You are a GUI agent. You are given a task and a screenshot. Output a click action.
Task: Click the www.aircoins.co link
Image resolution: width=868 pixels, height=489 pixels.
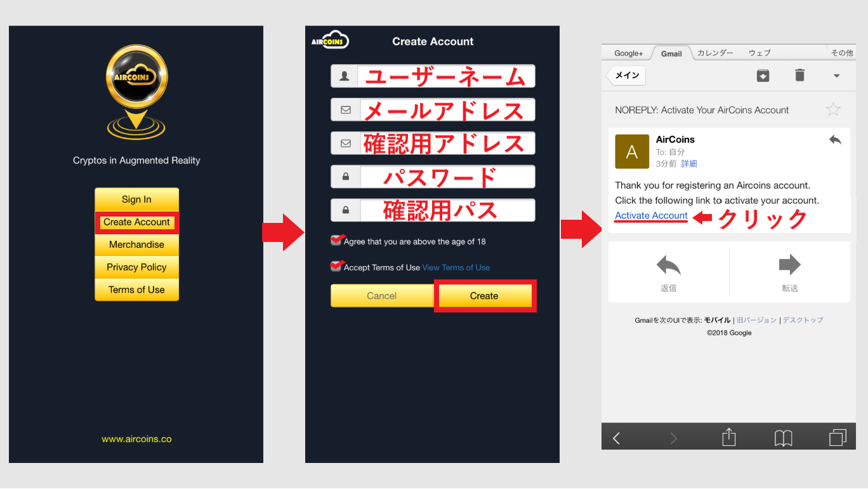136,439
